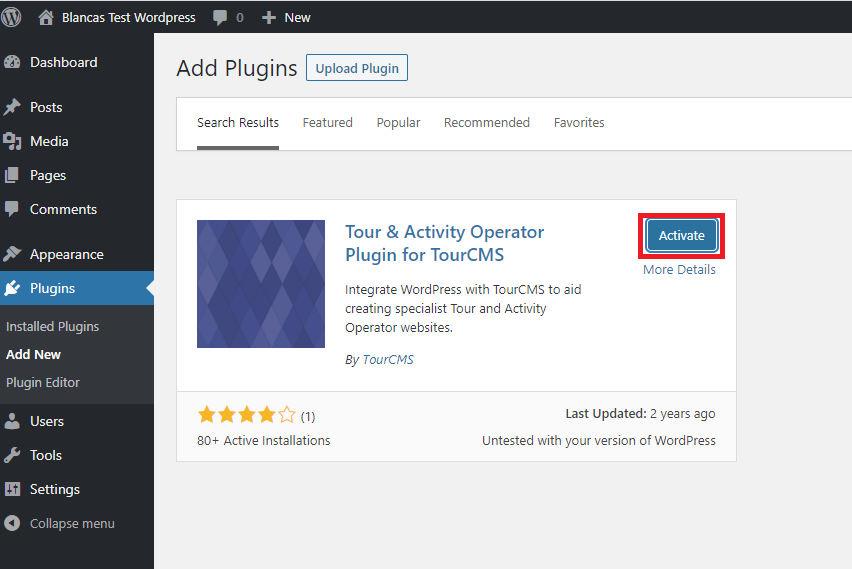Click the Appearance paintbrush icon

(12, 254)
